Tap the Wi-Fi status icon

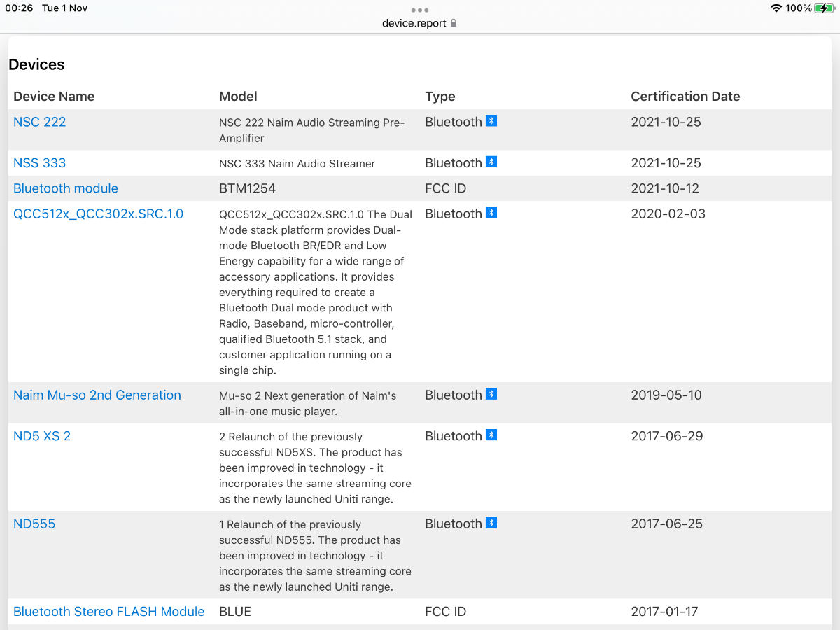click(776, 8)
